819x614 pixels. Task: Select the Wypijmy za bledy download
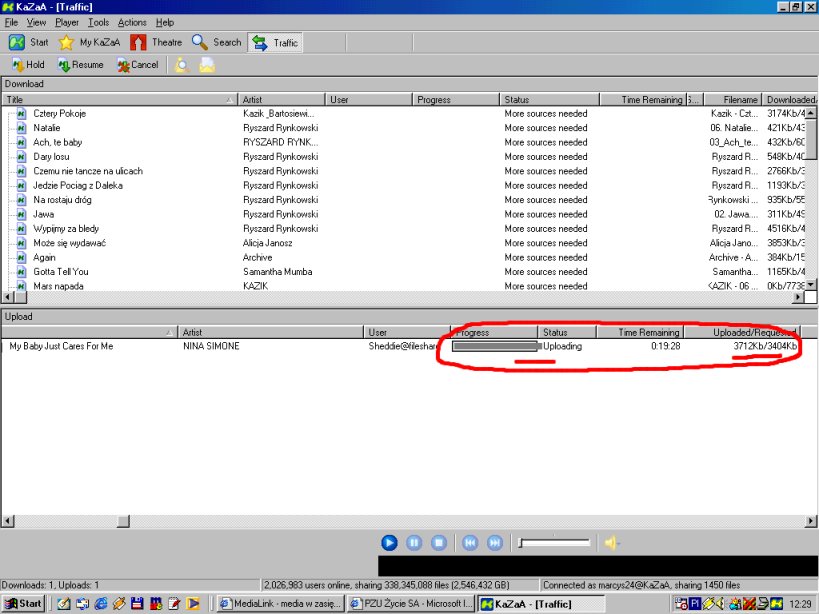pos(66,229)
